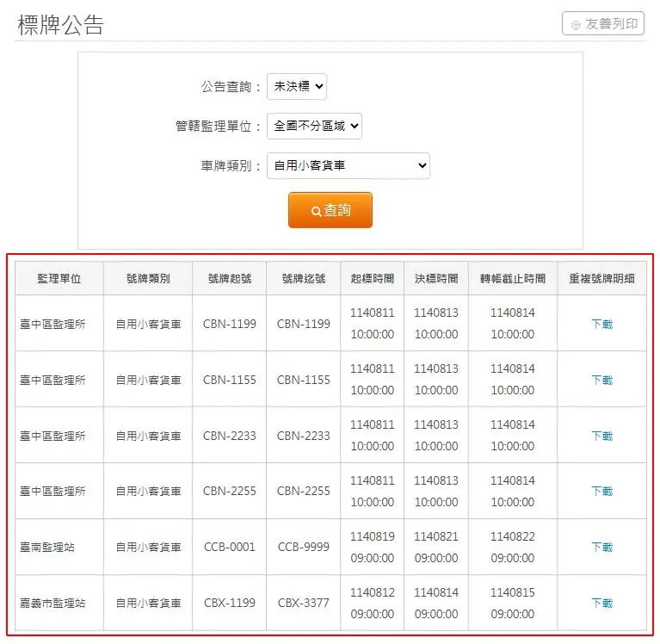
Task: Download details for the CBN-1199 row
Action: click(601, 324)
